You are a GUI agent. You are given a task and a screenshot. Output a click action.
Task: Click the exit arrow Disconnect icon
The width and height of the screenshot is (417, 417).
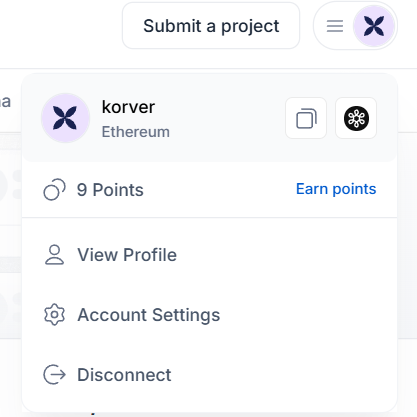click(54, 375)
